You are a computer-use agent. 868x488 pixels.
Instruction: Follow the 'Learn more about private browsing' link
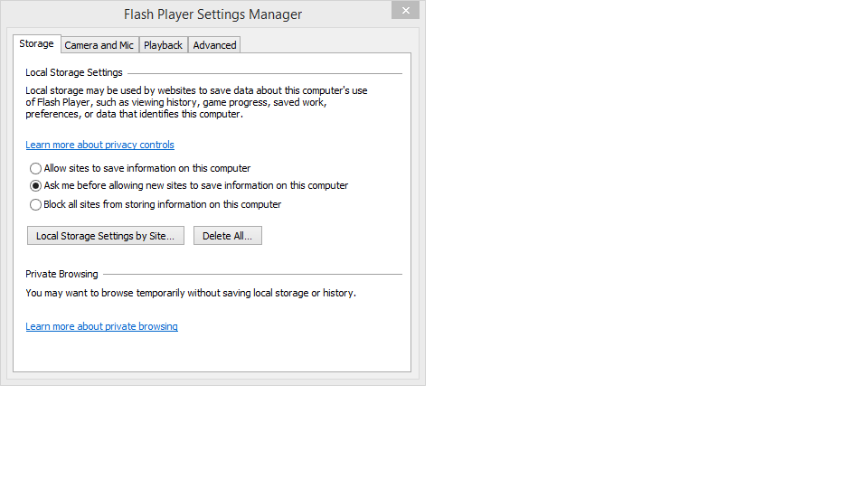101,326
